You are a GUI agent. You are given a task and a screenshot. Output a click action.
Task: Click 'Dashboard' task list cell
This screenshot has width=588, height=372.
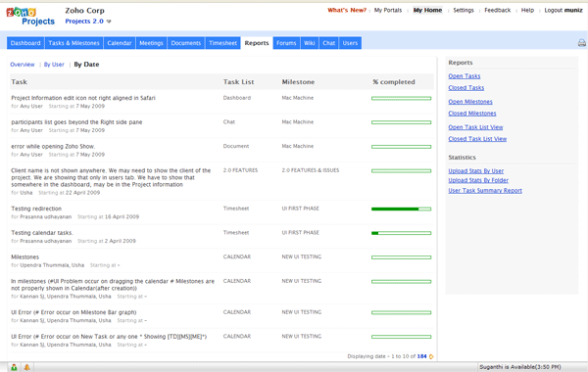(x=237, y=98)
